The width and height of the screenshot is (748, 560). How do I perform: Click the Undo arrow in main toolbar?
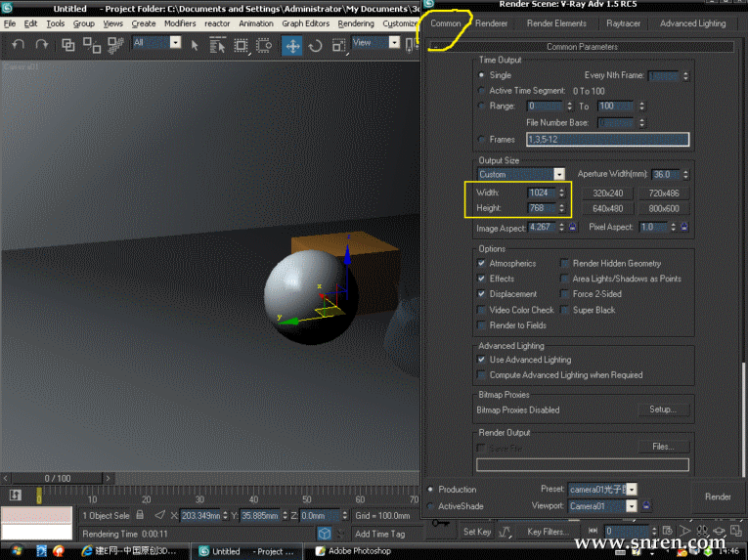(x=19, y=45)
